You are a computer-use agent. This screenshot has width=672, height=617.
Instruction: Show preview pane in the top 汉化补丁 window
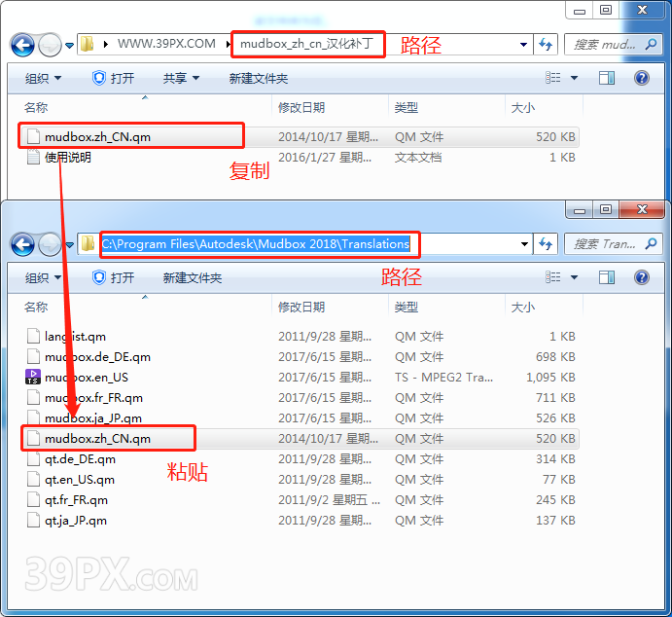point(607,78)
